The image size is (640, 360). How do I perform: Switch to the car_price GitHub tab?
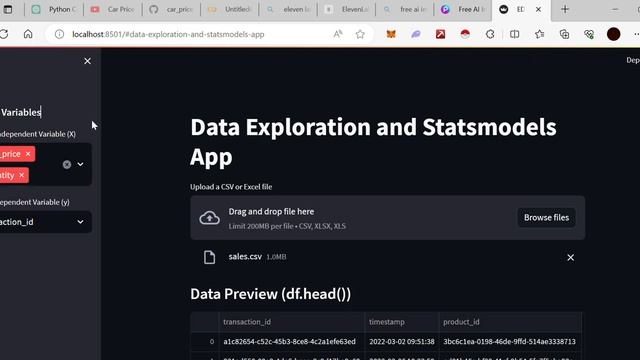[x=171, y=9]
